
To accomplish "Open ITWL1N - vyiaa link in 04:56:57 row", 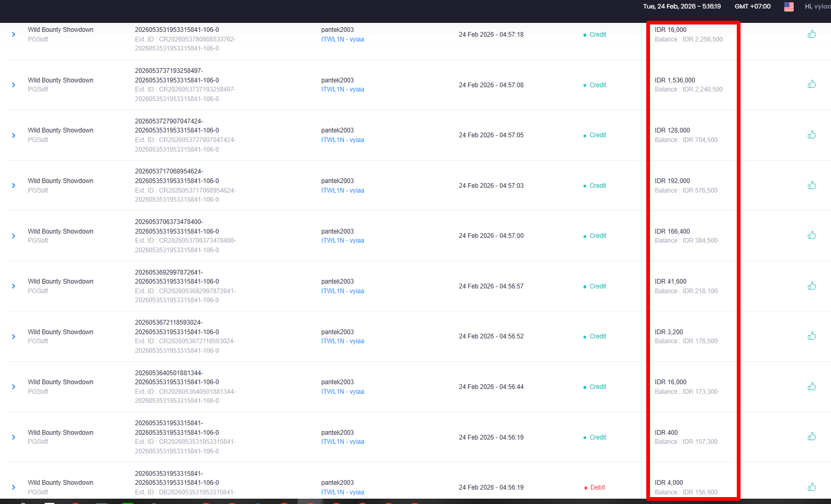I will [343, 291].
